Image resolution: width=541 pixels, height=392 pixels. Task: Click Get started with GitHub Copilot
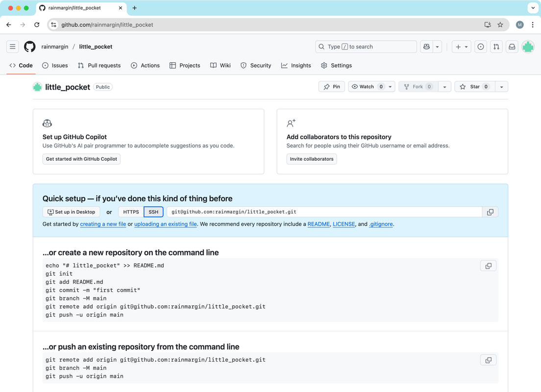81,159
